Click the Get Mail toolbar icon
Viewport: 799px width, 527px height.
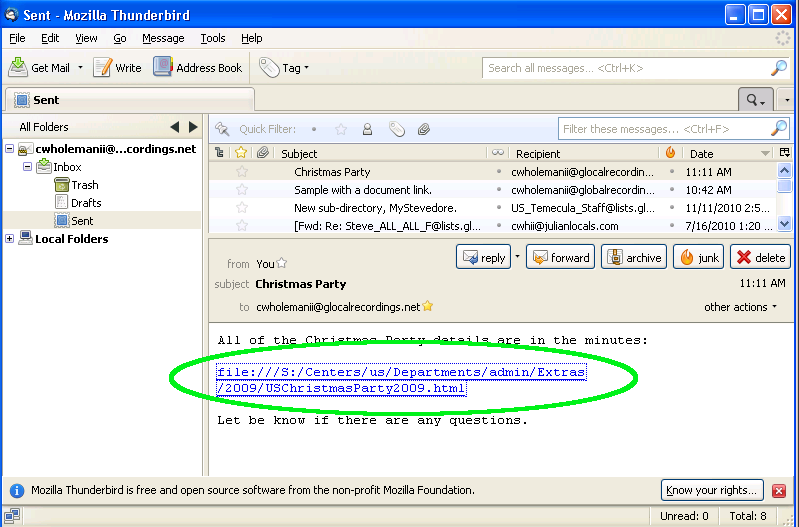click(x=20, y=67)
